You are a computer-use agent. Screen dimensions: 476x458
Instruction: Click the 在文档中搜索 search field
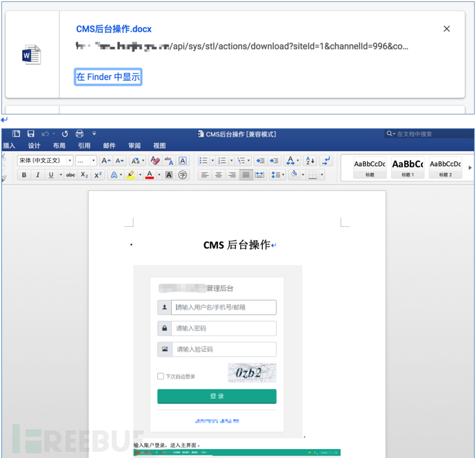click(428, 134)
